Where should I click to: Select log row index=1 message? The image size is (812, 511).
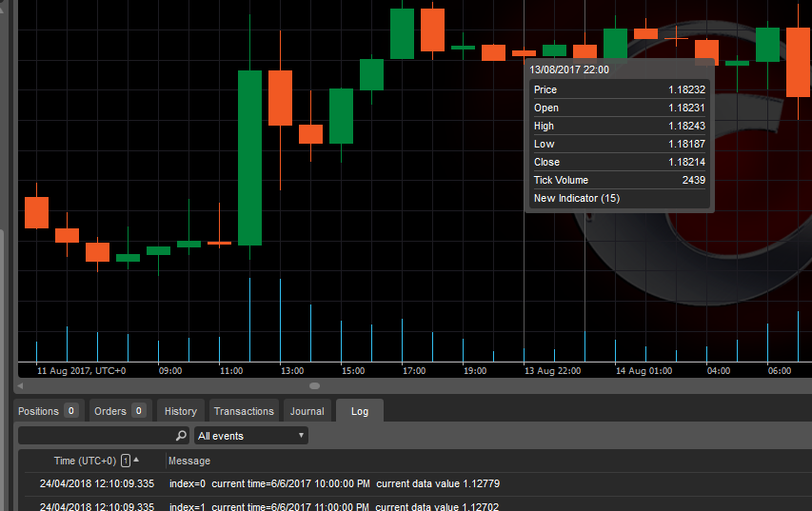pyautogui.click(x=334, y=506)
